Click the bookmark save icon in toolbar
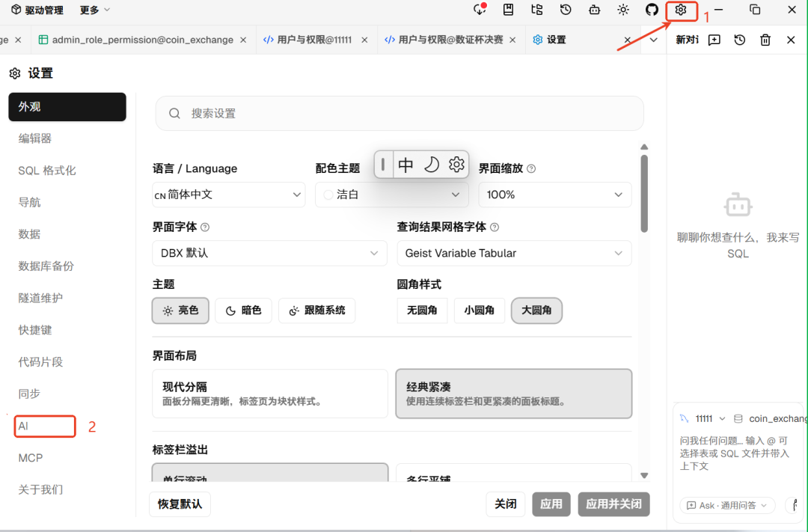This screenshot has width=808, height=532. pos(508,10)
